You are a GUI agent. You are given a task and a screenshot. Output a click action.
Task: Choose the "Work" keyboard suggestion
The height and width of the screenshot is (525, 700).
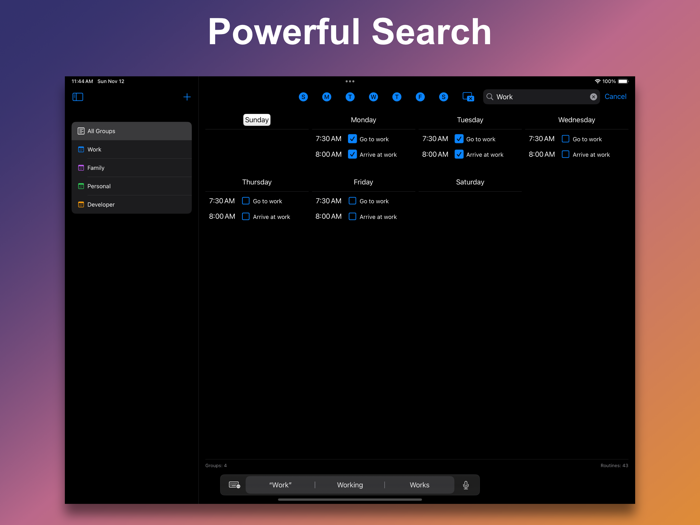280,485
